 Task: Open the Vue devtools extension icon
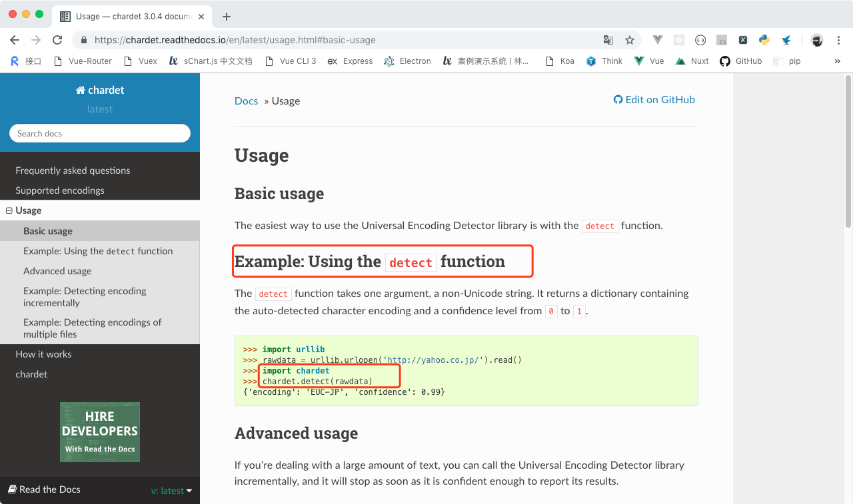[x=657, y=40]
